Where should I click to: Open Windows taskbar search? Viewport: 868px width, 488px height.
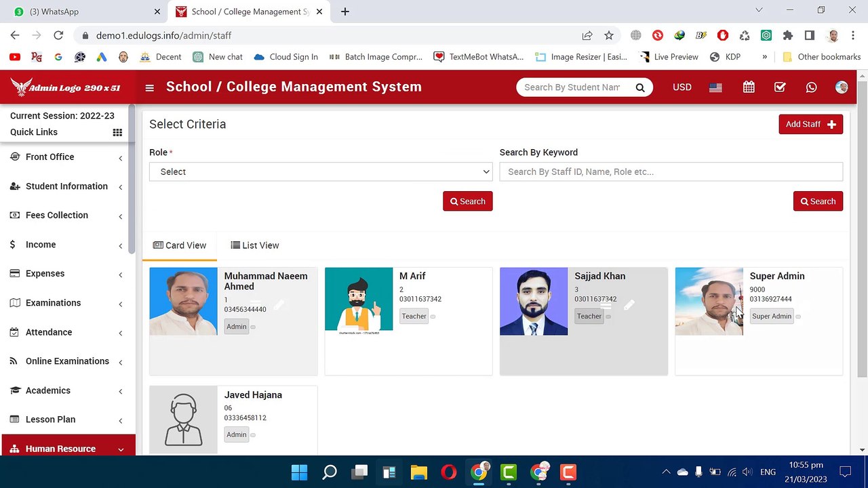tap(330, 472)
